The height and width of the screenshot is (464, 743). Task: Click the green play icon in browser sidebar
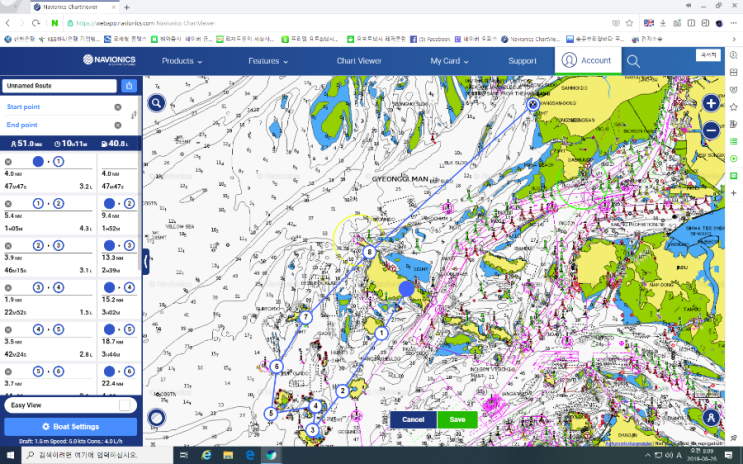(x=734, y=159)
